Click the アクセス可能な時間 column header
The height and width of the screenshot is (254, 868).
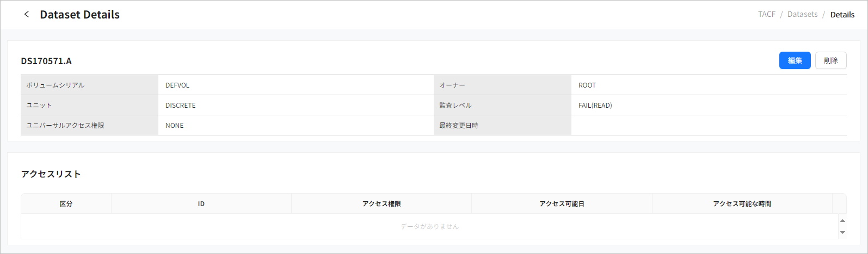(x=742, y=204)
